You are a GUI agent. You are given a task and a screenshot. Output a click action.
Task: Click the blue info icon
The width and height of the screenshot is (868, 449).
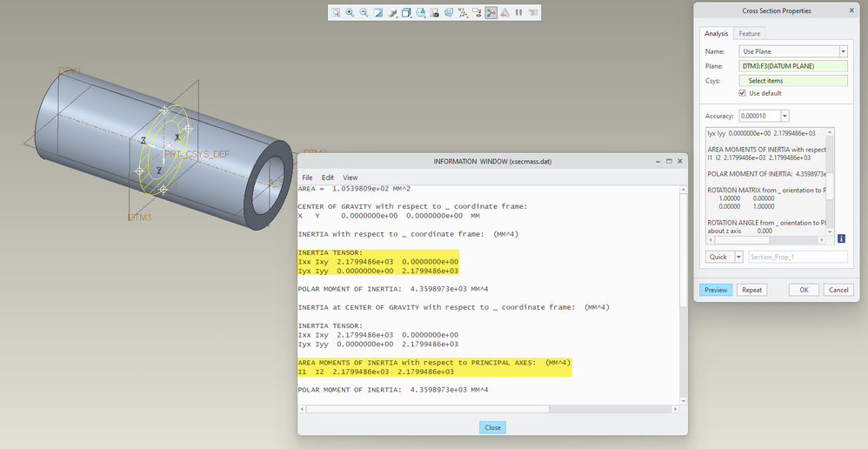point(841,238)
